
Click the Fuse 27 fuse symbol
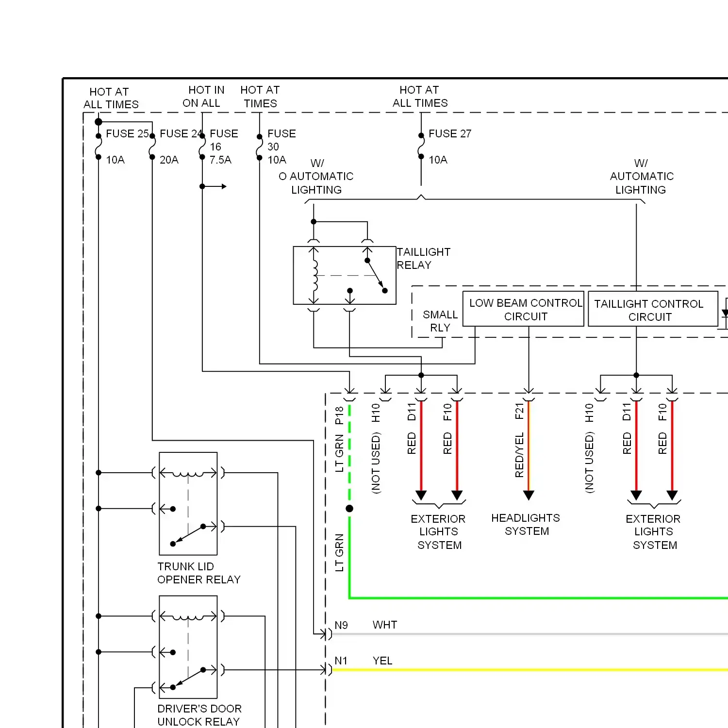(421, 146)
